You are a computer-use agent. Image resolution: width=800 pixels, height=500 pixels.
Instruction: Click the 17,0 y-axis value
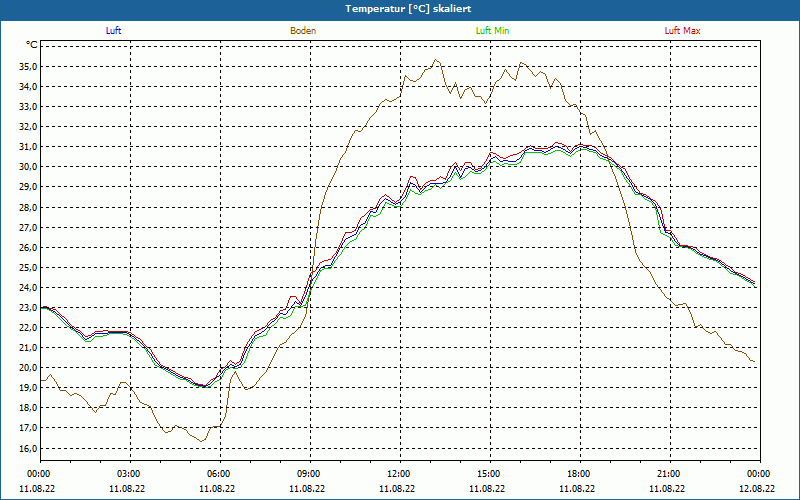coord(28,428)
